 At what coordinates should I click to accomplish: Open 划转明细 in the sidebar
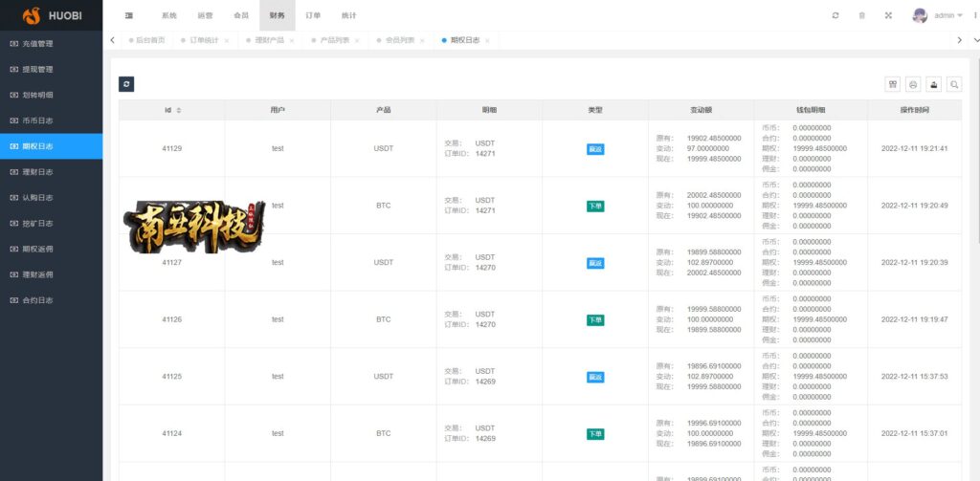(52, 95)
